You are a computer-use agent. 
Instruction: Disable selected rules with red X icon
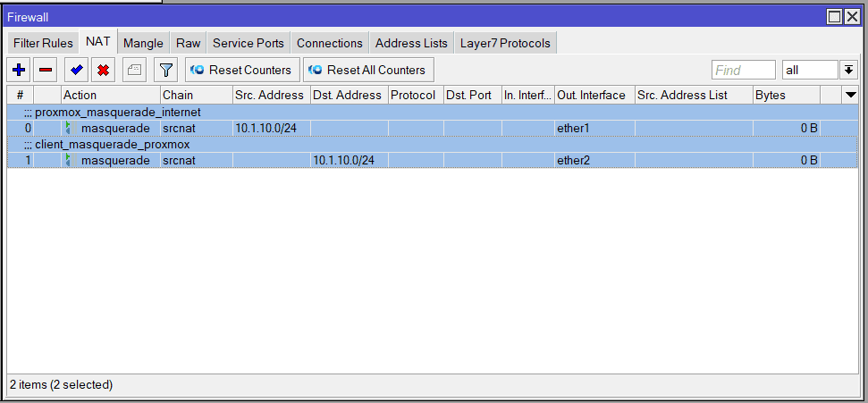[x=104, y=70]
